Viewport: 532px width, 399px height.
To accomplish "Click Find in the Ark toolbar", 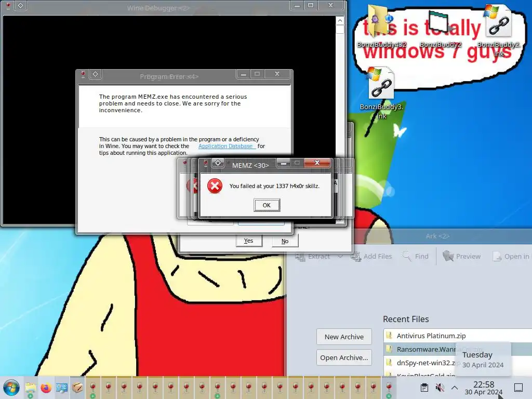I will [x=415, y=257].
